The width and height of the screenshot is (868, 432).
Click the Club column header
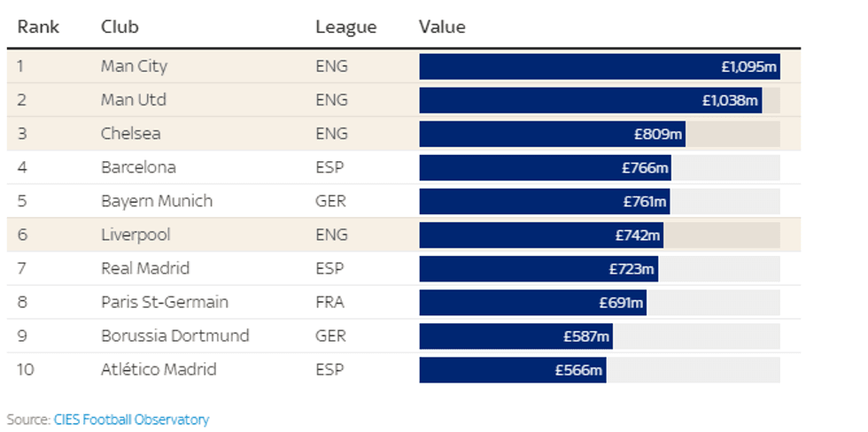click(120, 27)
